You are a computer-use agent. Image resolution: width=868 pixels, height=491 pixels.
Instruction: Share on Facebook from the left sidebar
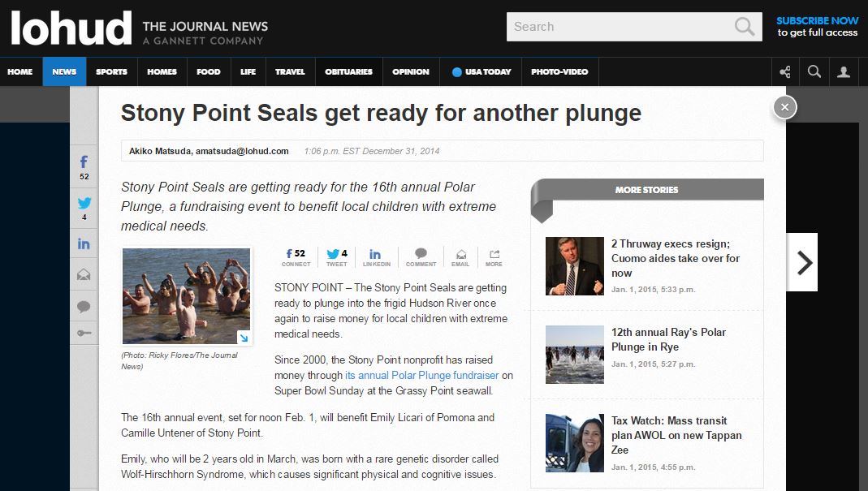84,168
